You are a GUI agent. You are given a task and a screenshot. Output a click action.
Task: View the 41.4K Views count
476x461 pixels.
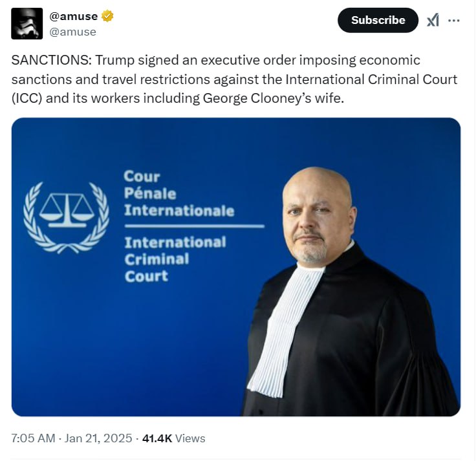(x=174, y=438)
